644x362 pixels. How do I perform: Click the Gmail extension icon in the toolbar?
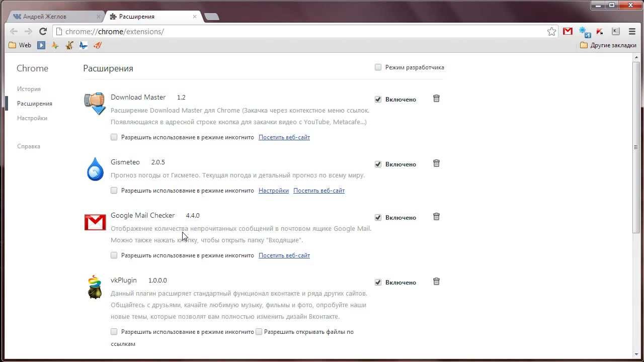(x=568, y=31)
